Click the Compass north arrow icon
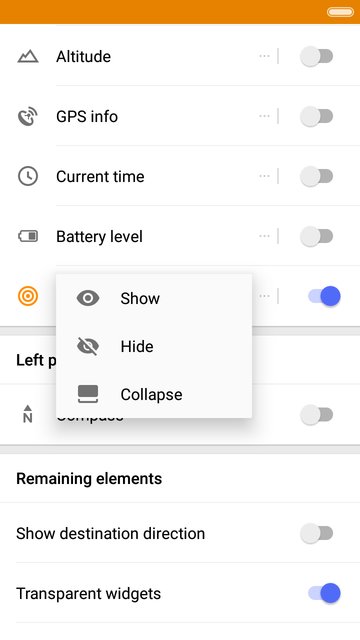 tap(28, 414)
